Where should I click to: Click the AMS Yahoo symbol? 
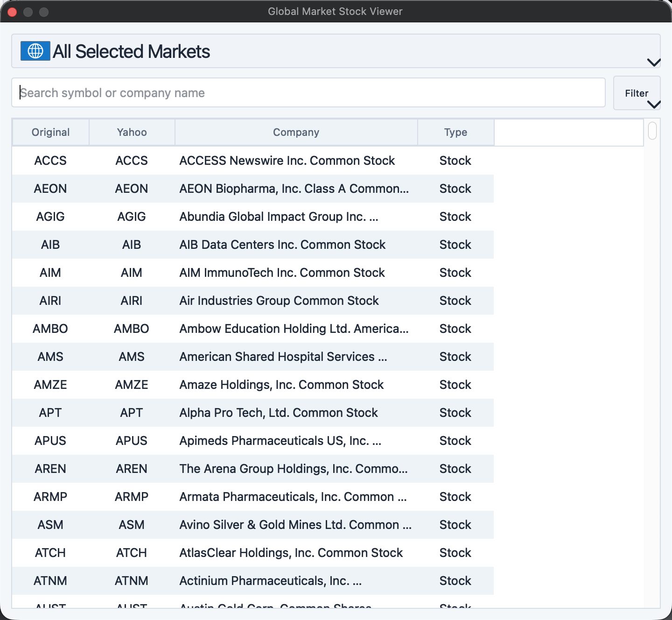132,357
